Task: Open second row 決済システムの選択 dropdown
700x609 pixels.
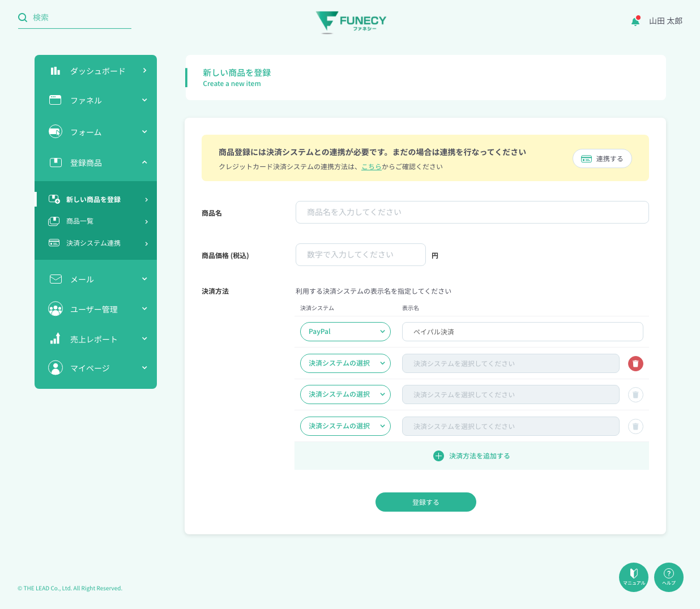Action: click(x=345, y=363)
